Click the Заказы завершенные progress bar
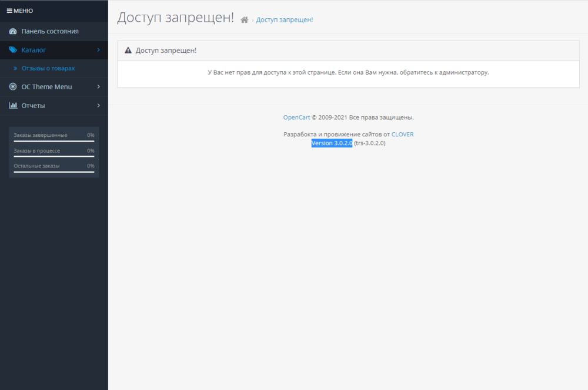Screen dimensions: 588x390 coord(53,140)
